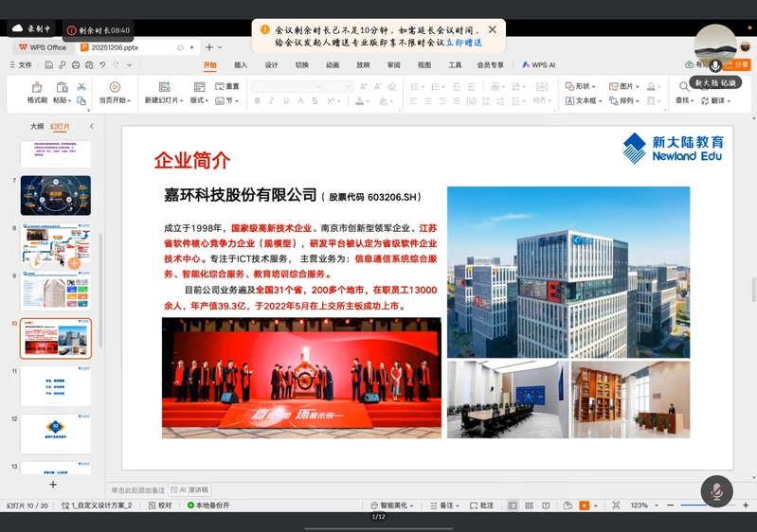Click the Share (分享) button
This screenshot has width=757, height=532.
[736, 65]
